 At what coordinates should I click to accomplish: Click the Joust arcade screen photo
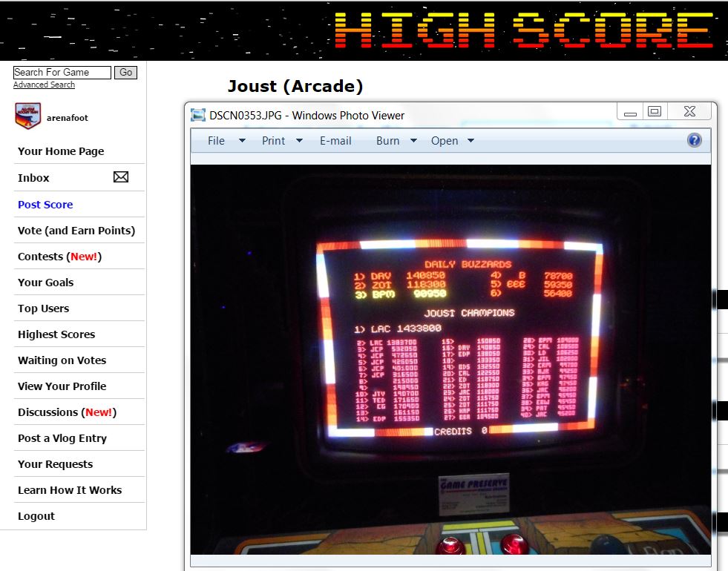click(450, 360)
